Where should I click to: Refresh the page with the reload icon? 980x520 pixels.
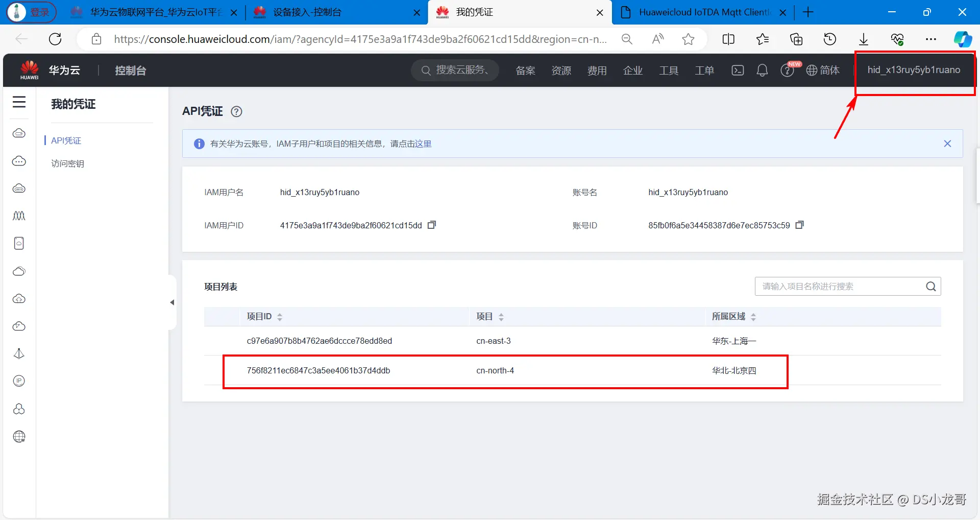pyautogui.click(x=55, y=39)
